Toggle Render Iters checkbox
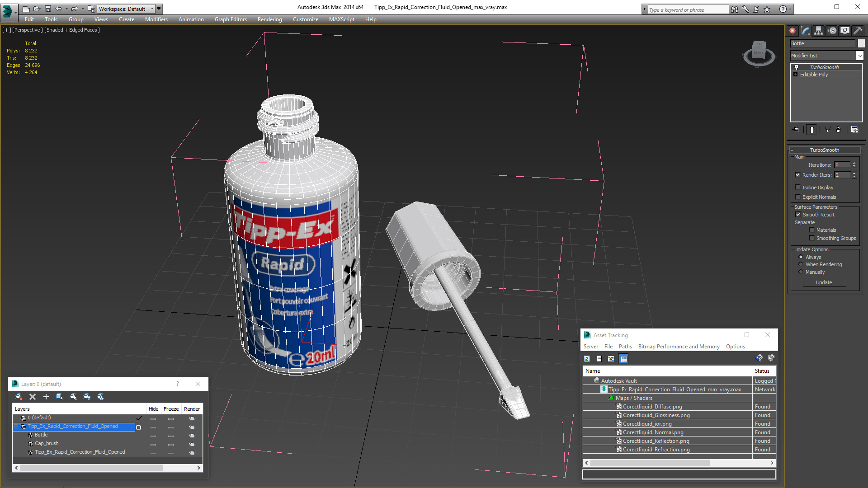 click(x=798, y=175)
